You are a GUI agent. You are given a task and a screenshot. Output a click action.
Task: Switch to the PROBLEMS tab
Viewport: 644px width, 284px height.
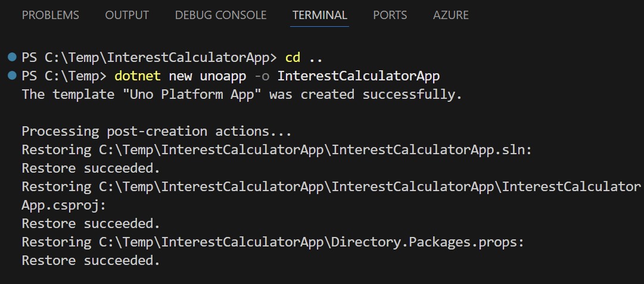point(50,15)
